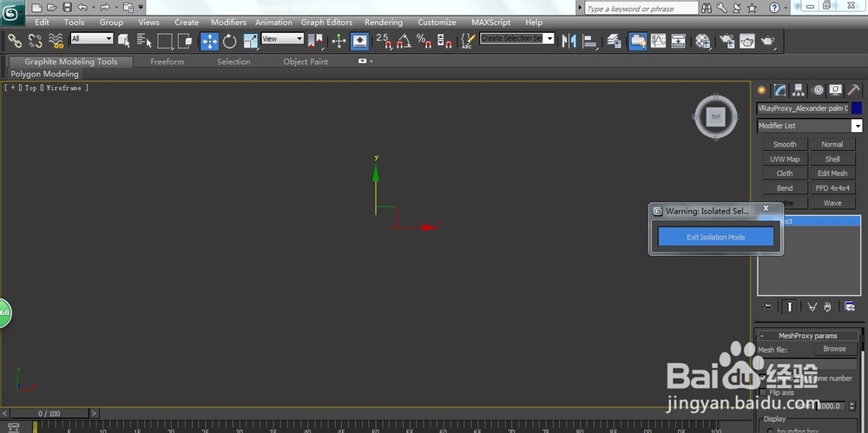Open the Rendering menu
The image size is (868, 433).
point(383,23)
